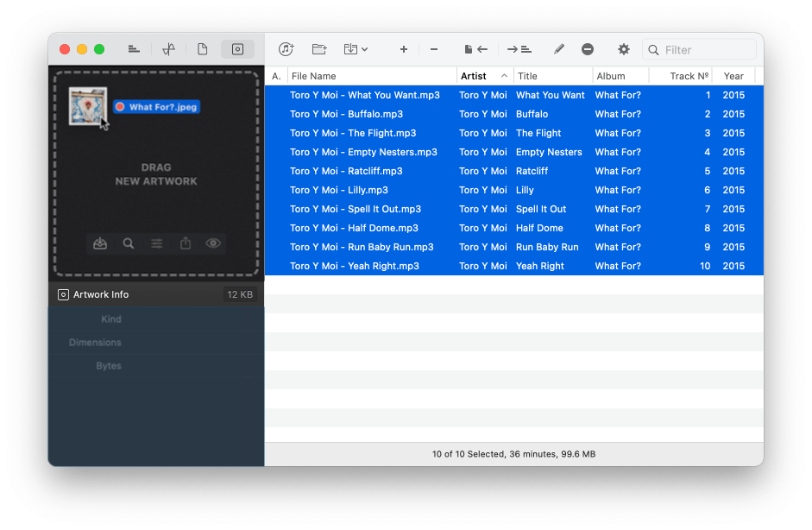The image size is (812, 530).
Task: Click the add folder icon
Action: click(319, 49)
